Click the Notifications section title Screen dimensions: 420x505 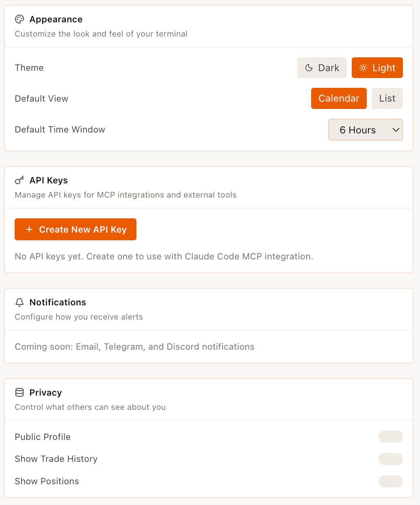click(58, 303)
